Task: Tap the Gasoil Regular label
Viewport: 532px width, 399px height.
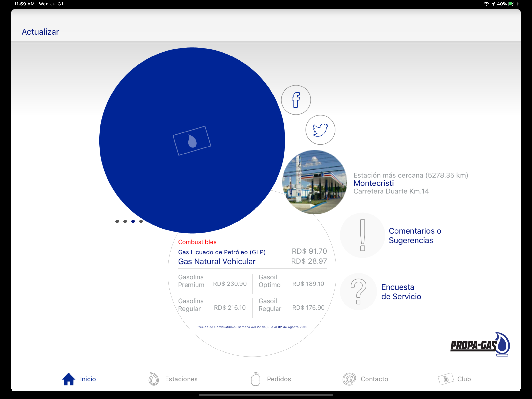Action: click(x=270, y=305)
